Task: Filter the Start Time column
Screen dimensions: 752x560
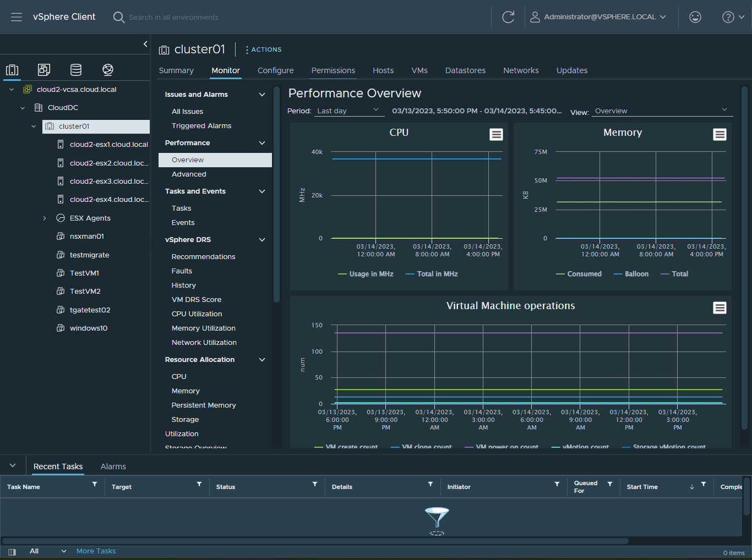Action: pos(704,484)
